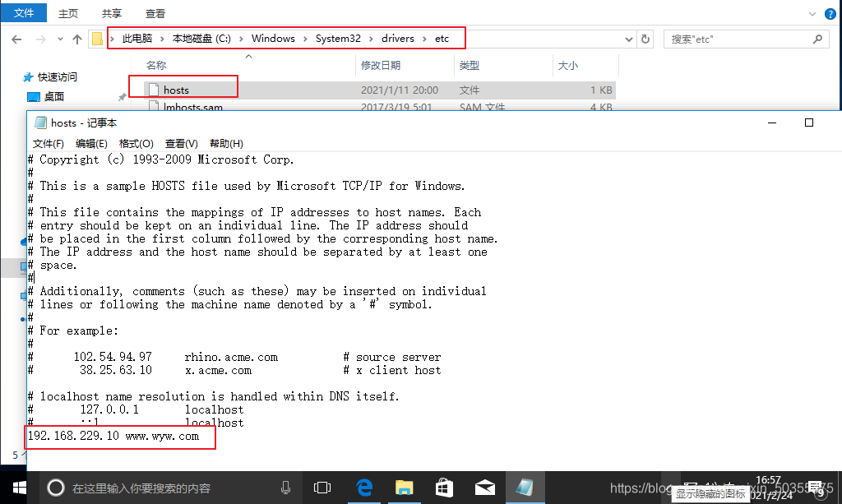Expand chevron after drivers breadcrumb
Viewport: 842px width, 504px height.
(424, 39)
